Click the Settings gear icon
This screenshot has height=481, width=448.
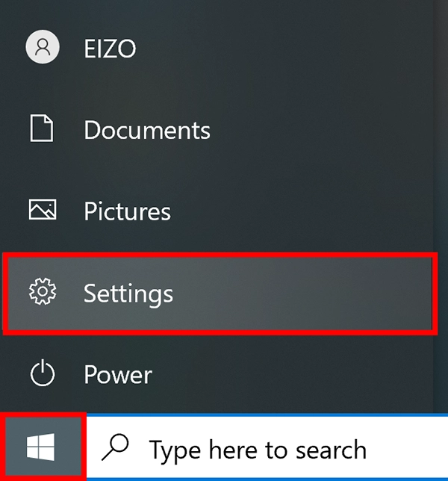coord(43,291)
